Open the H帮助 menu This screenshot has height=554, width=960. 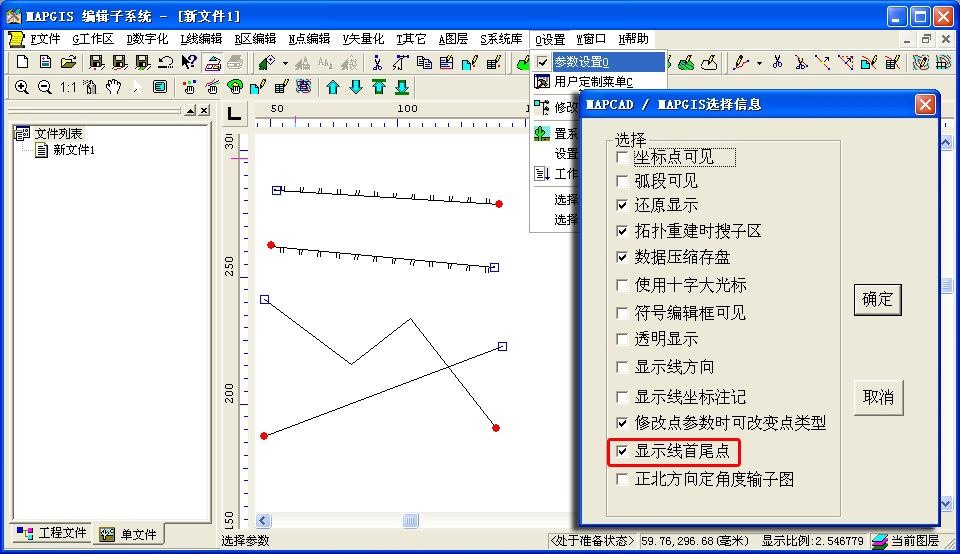coord(633,39)
